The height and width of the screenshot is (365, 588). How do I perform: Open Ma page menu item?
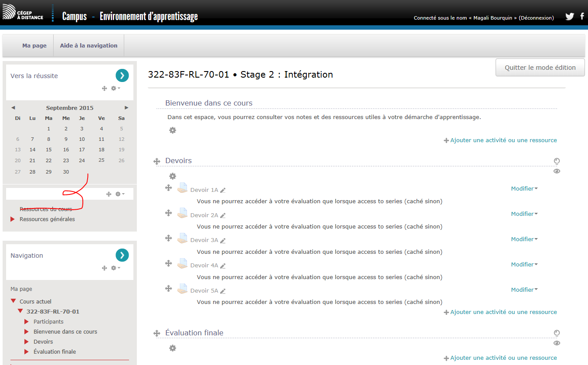pyautogui.click(x=34, y=46)
